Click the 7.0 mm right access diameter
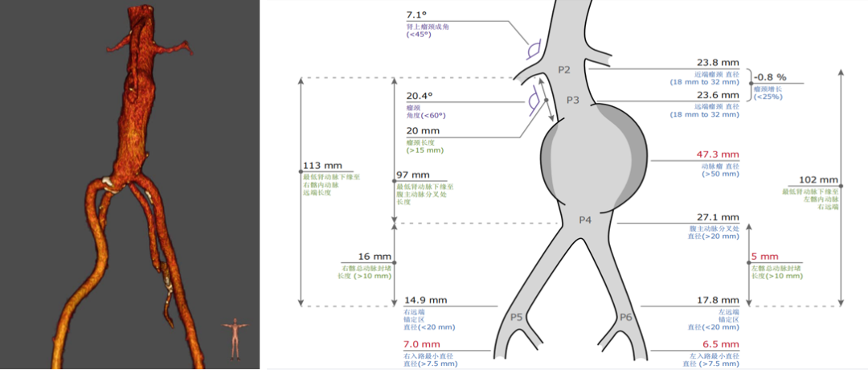The image size is (868, 370). pyautogui.click(x=420, y=343)
